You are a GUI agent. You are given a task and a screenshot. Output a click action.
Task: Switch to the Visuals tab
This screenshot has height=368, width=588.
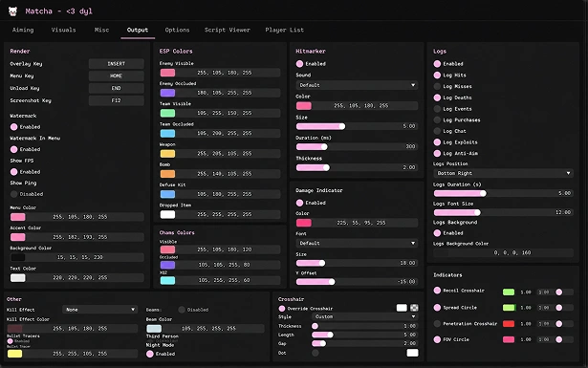[x=63, y=30]
